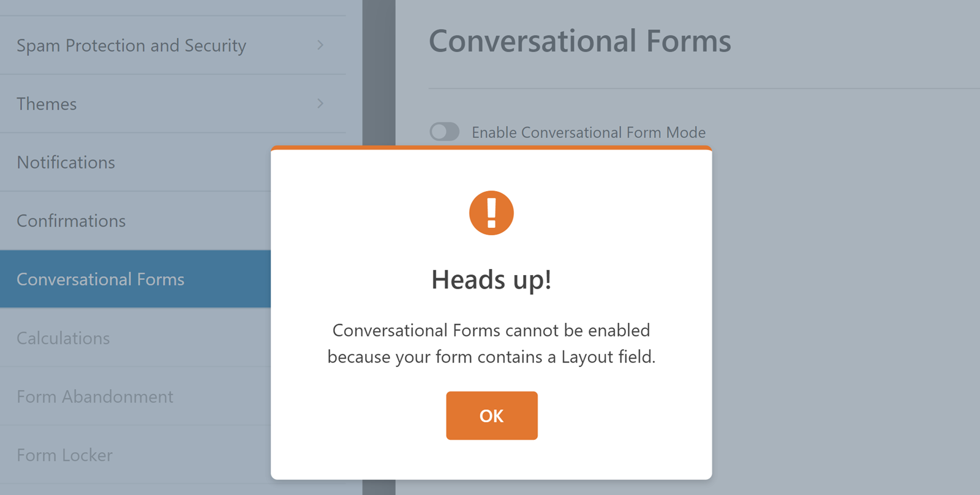The width and height of the screenshot is (980, 495).
Task: Click the warning message text in dialog
Action: tap(491, 343)
